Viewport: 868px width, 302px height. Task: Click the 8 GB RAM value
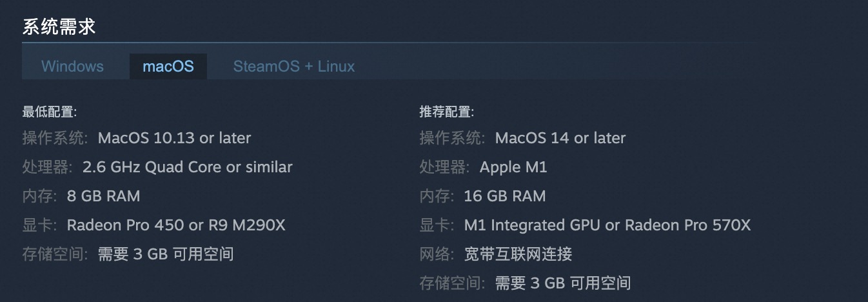point(103,196)
